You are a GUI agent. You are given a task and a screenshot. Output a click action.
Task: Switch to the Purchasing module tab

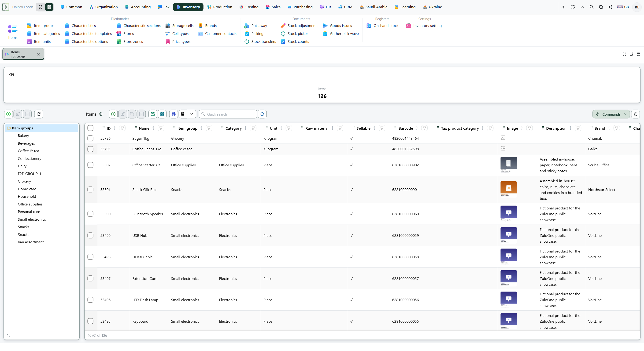300,7
